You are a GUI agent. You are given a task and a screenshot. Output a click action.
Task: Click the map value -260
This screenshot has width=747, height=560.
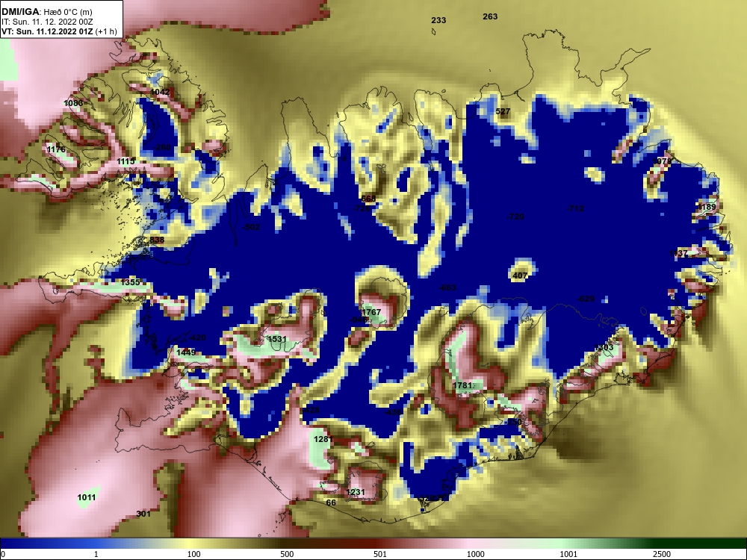pyautogui.click(x=162, y=147)
